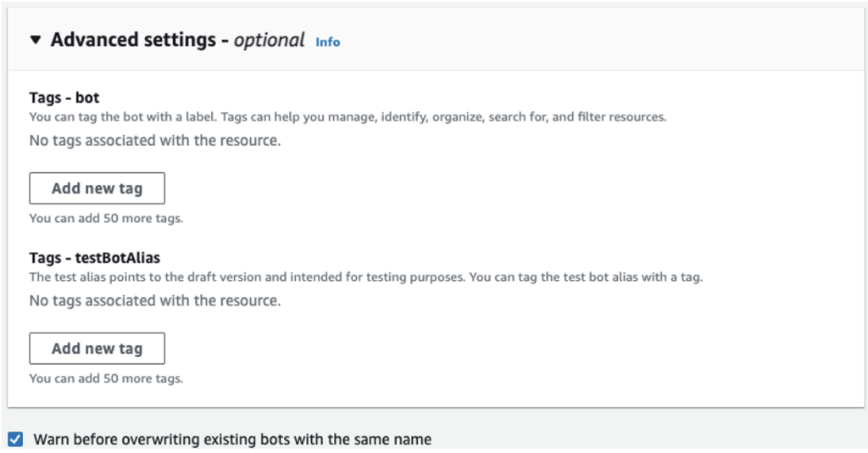Click empty space in the Advanced settings header bar

point(593,40)
